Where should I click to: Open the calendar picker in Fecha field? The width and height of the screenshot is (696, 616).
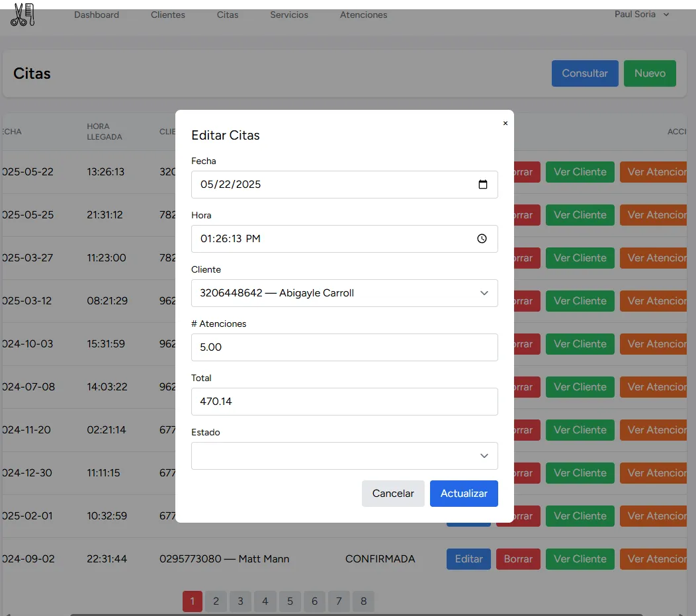483,185
